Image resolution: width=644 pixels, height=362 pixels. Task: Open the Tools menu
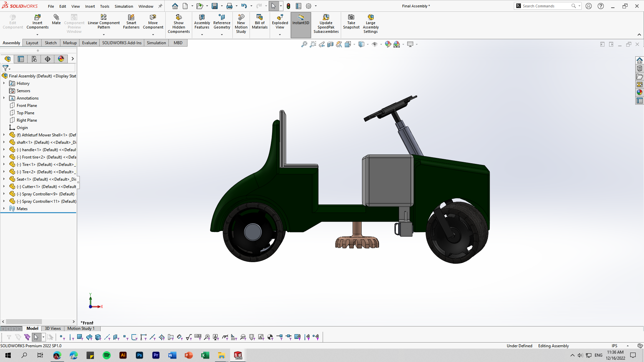105,6
